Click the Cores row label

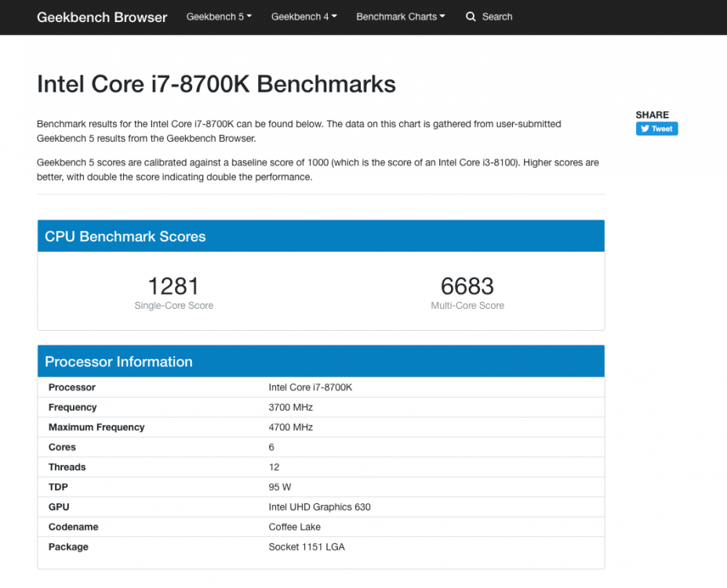coord(62,447)
